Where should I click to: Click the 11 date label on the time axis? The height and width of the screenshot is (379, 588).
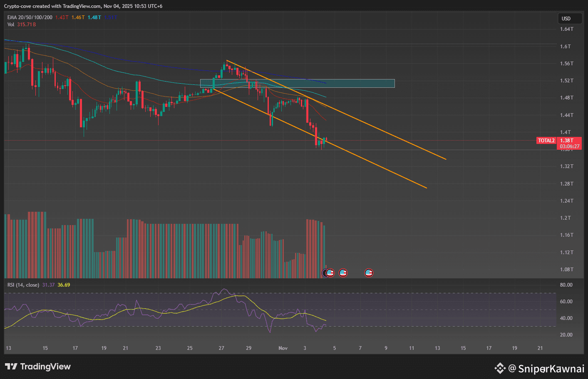pos(412,348)
